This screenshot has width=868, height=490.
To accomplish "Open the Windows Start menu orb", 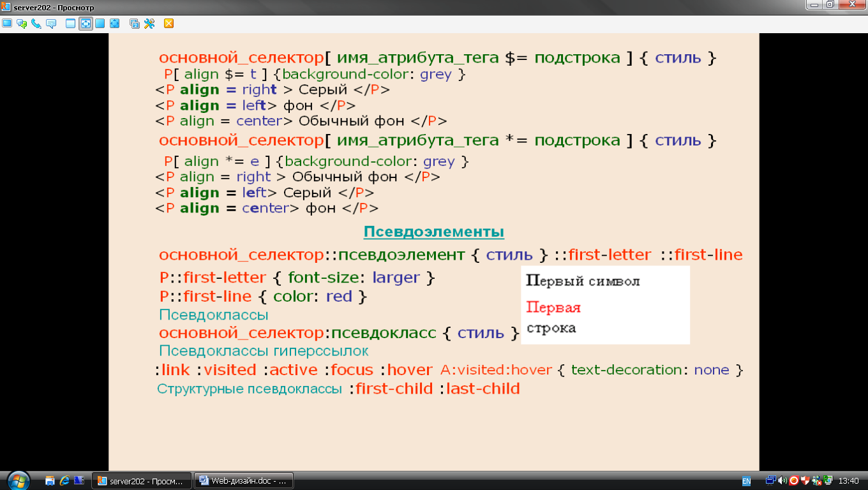I will click(17, 480).
